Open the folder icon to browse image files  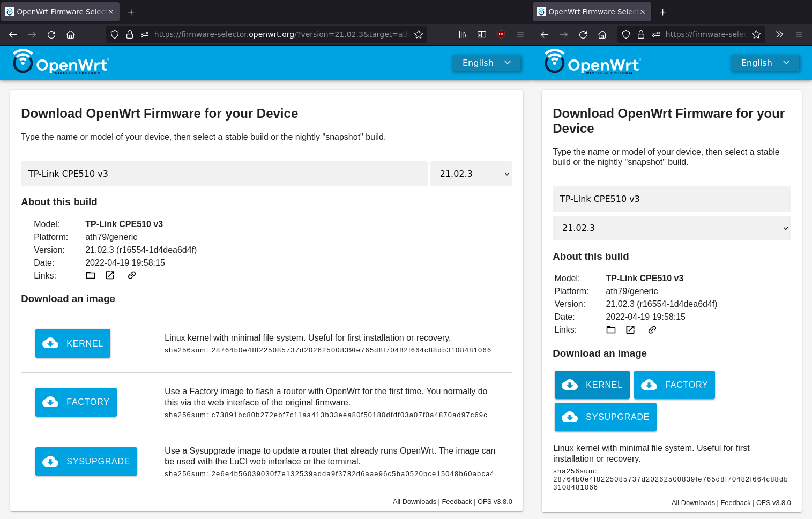[90, 275]
